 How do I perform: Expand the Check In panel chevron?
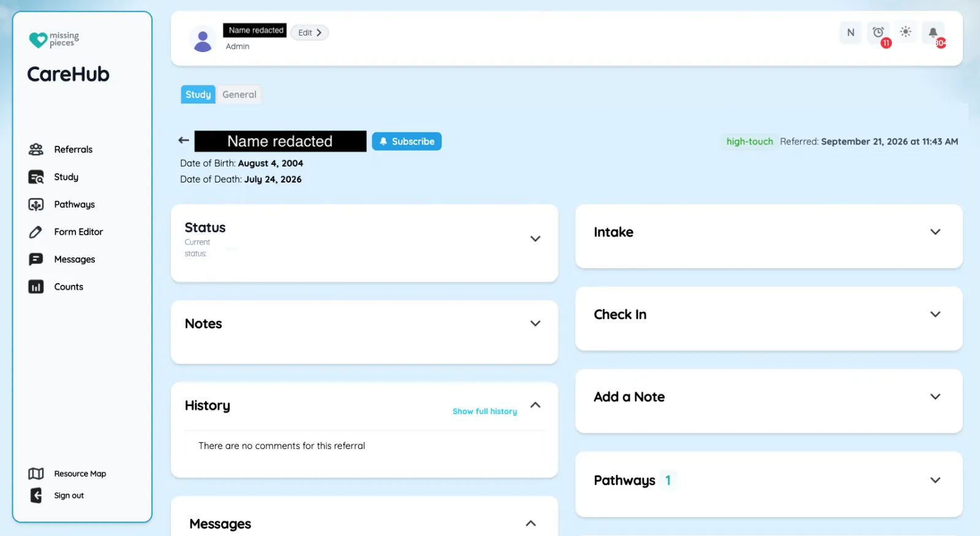coord(935,314)
